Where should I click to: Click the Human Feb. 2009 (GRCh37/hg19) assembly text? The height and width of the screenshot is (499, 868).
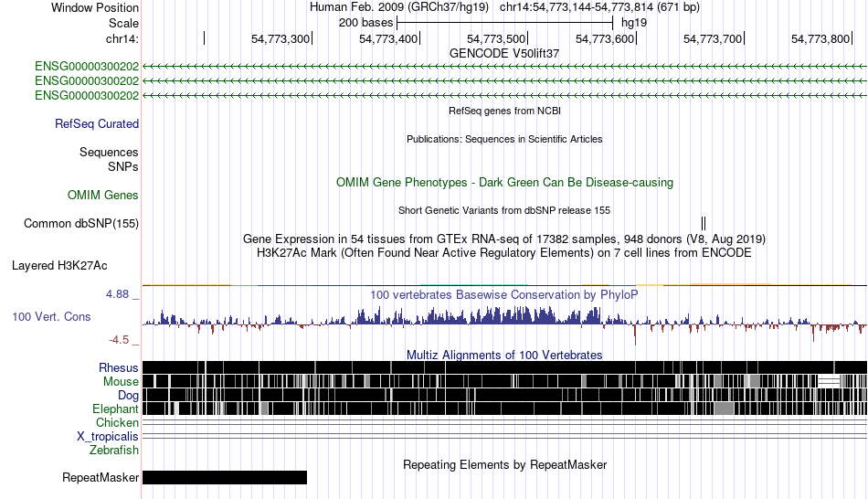[x=399, y=7]
